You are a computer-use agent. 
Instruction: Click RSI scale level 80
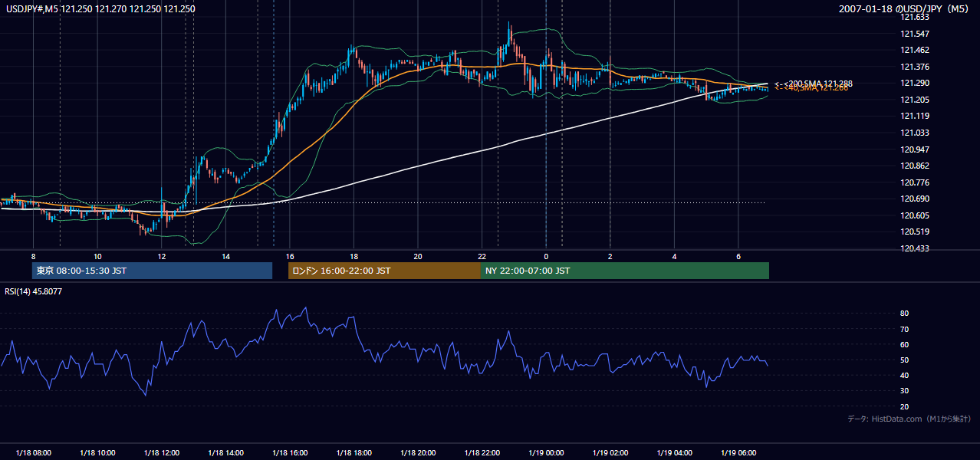[x=904, y=314]
